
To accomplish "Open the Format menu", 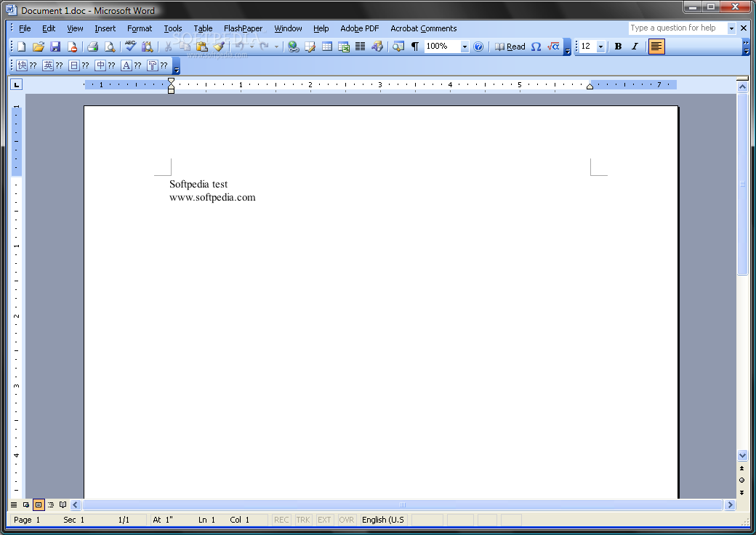I will coord(140,28).
